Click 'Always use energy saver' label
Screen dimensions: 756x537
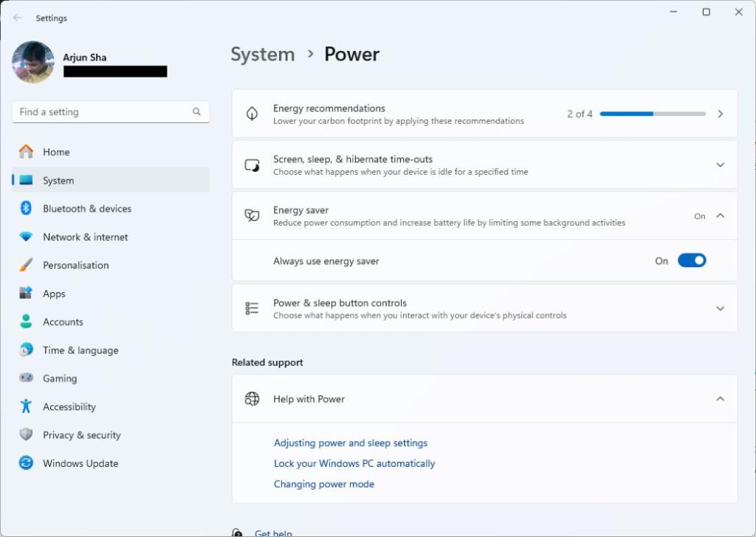pos(326,261)
